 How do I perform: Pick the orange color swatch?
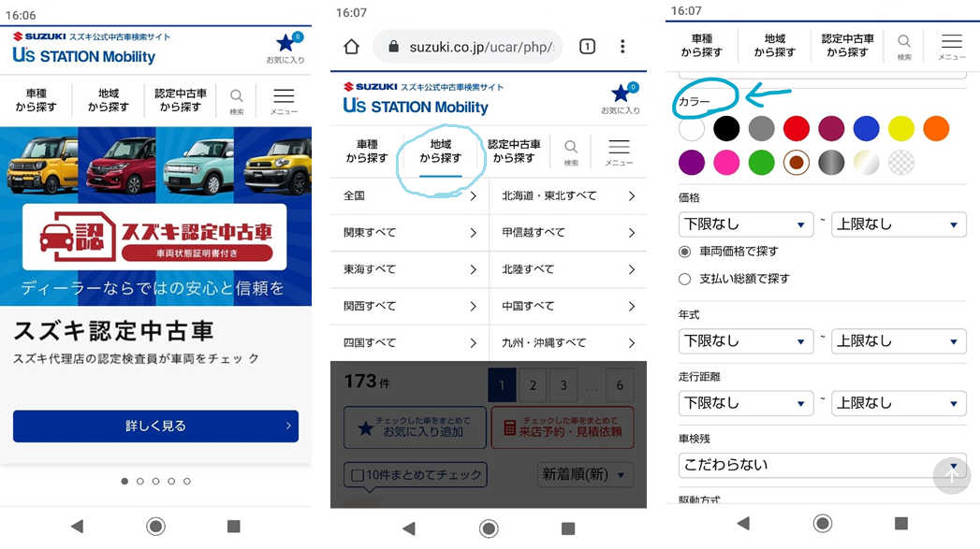coord(936,129)
